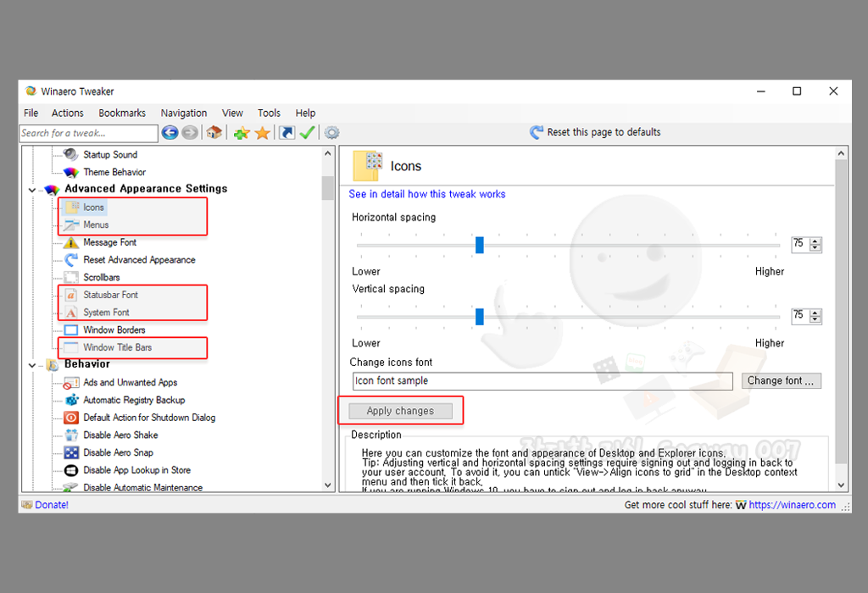Click the Message Font warning icon
Viewport: 868px width, 593px height.
pos(71,242)
